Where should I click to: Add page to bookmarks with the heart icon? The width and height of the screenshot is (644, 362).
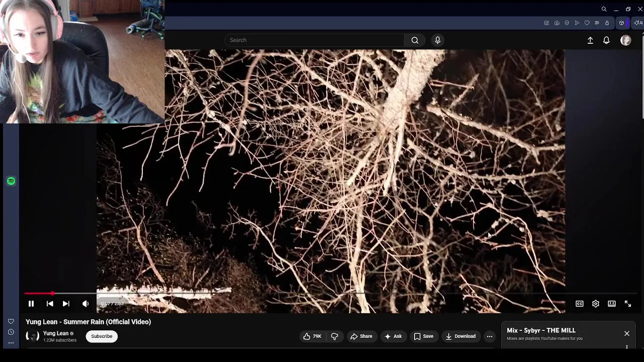pyautogui.click(x=587, y=23)
